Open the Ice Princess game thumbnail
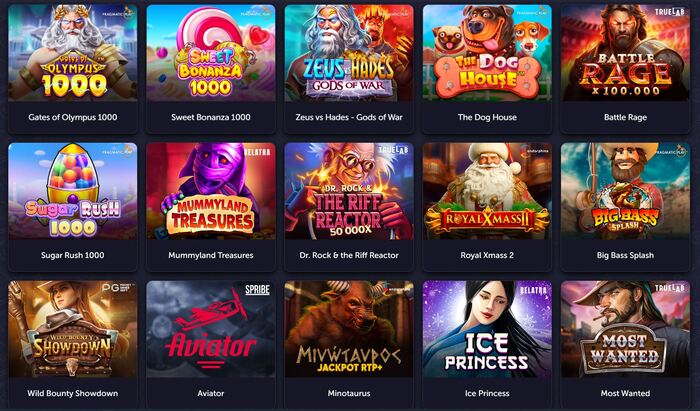Viewport: 700px width, 411px height. pos(487,329)
